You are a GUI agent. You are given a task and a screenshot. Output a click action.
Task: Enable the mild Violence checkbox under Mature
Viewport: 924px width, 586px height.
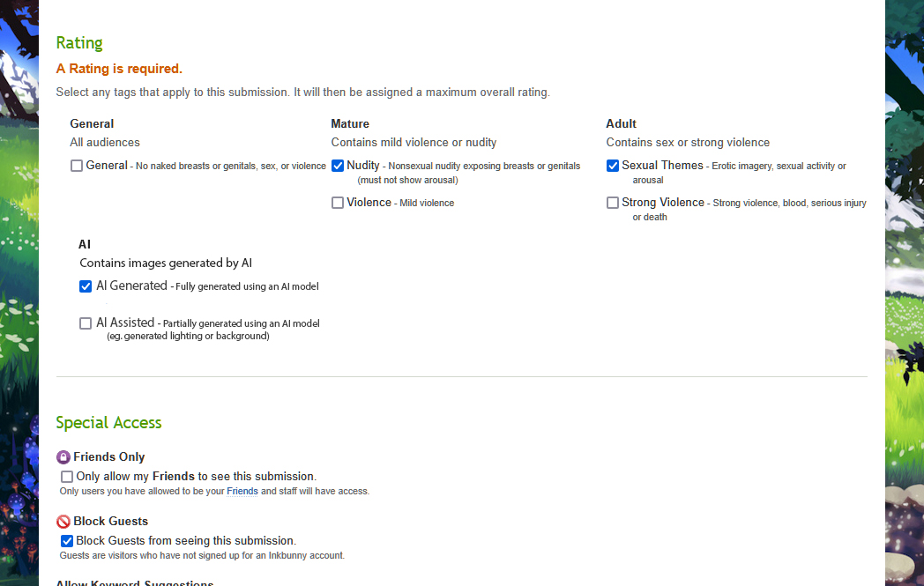tap(338, 203)
